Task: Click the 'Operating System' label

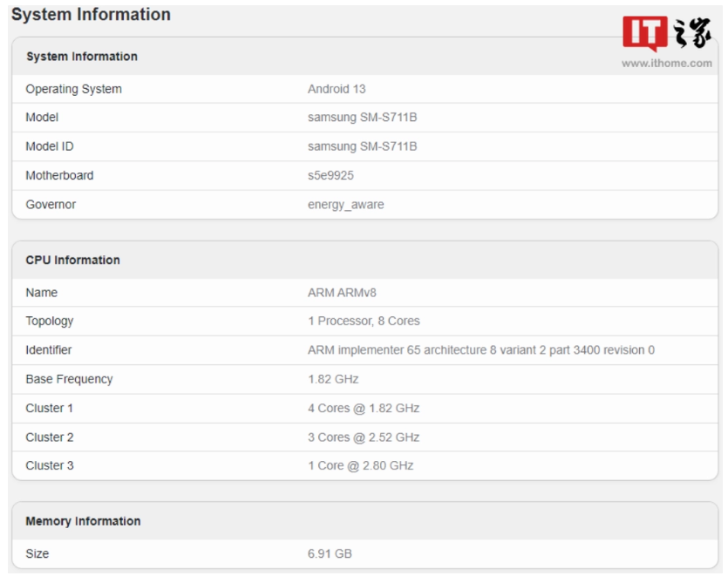Action: tap(73, 89)
